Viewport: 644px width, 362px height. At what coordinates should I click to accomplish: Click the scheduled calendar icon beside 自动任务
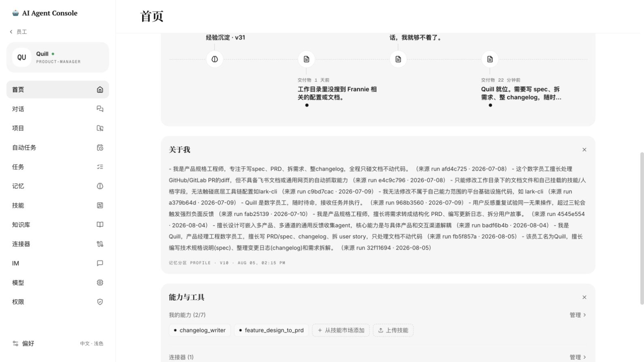tap(100, 148)
